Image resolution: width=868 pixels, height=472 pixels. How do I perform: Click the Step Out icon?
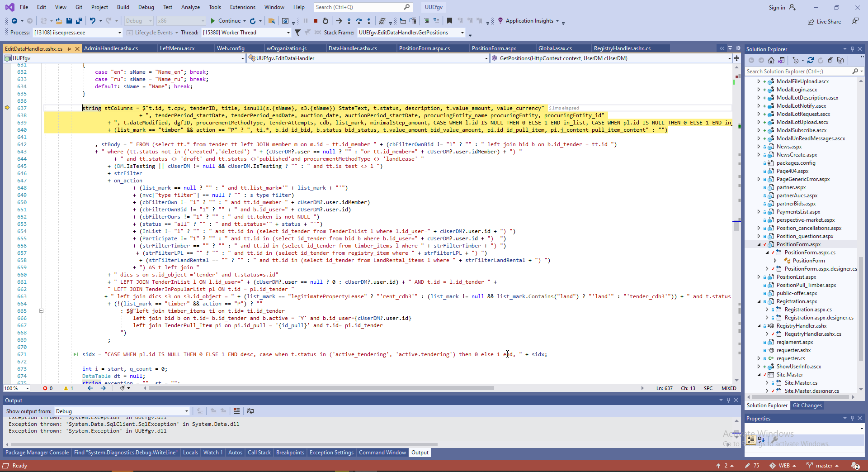[x=369, y=21]
